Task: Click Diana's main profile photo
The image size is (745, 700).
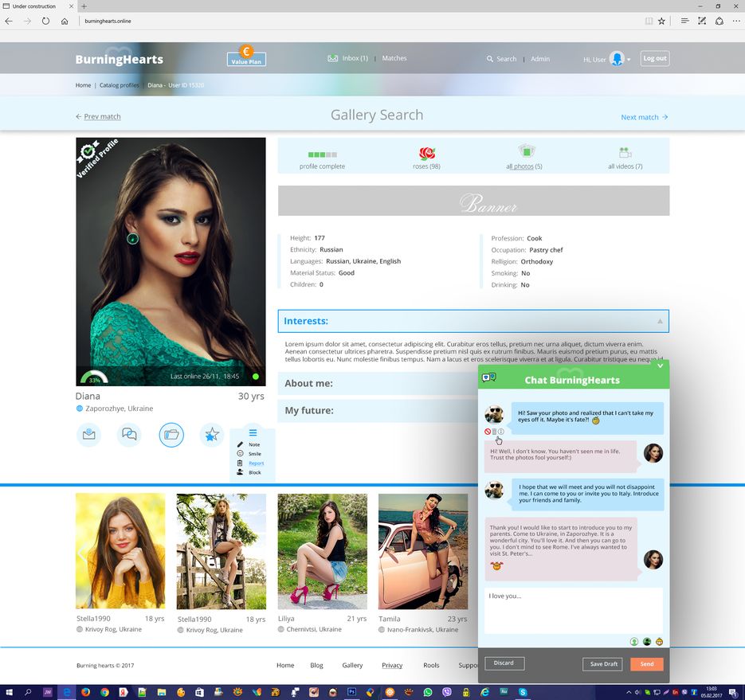Action: tap(171, 262)
